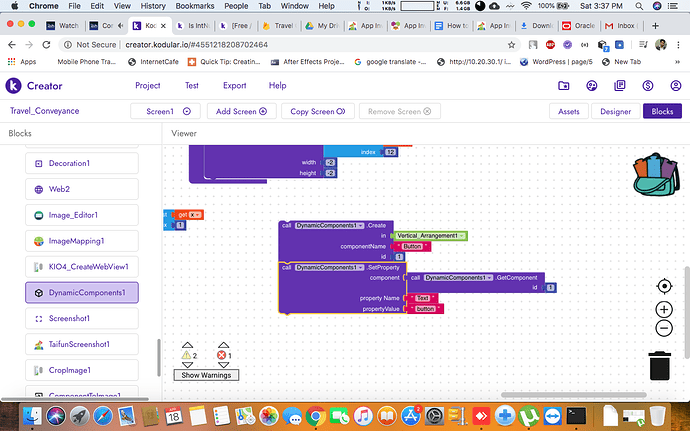690x431 pixels.
Task: Click the Show Warnings button
Action: pyautogui.click(x=205, y=375)
